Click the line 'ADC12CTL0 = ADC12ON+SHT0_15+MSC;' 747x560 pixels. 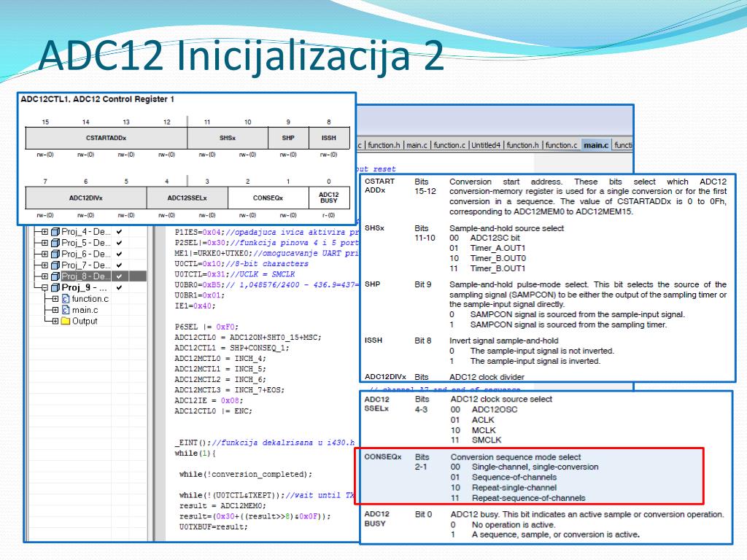pos(248,338)
